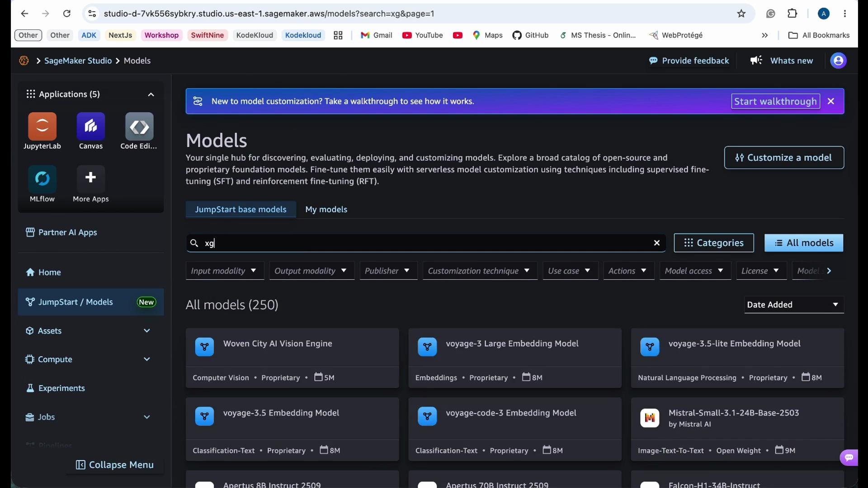The image size is (868, 488).
Task: Open Publisher filter dropdown
Action: 388,271
